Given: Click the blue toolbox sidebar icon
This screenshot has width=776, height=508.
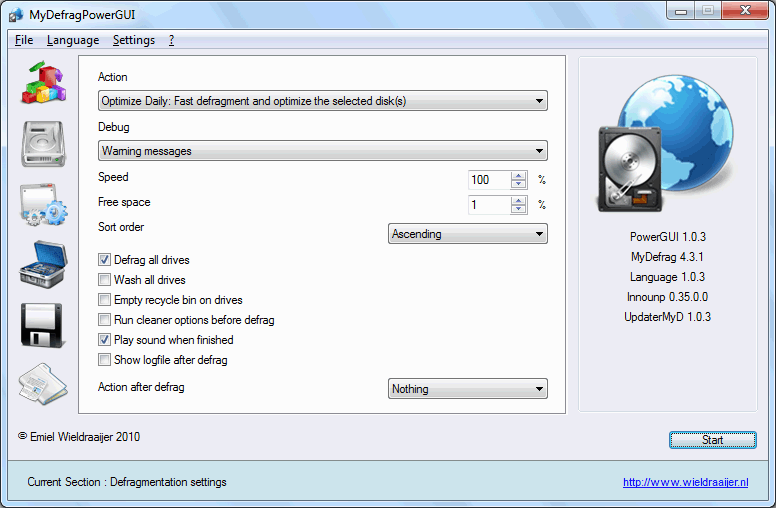Looking at the screenshot, I should click(x=44, y=265).
